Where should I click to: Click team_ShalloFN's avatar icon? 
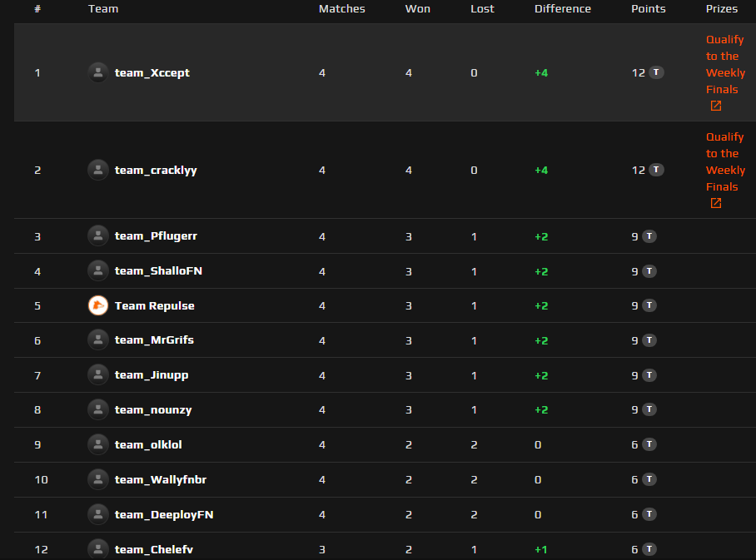click(98, 270)
